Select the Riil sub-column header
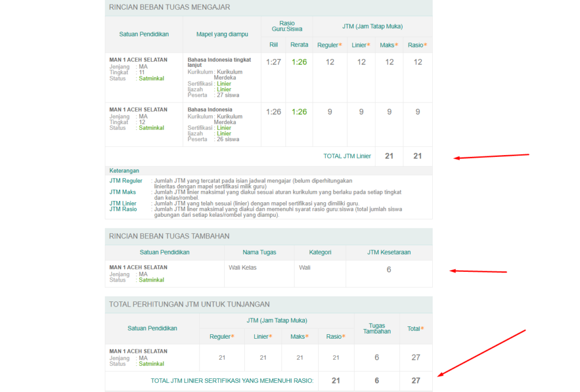 273,45
